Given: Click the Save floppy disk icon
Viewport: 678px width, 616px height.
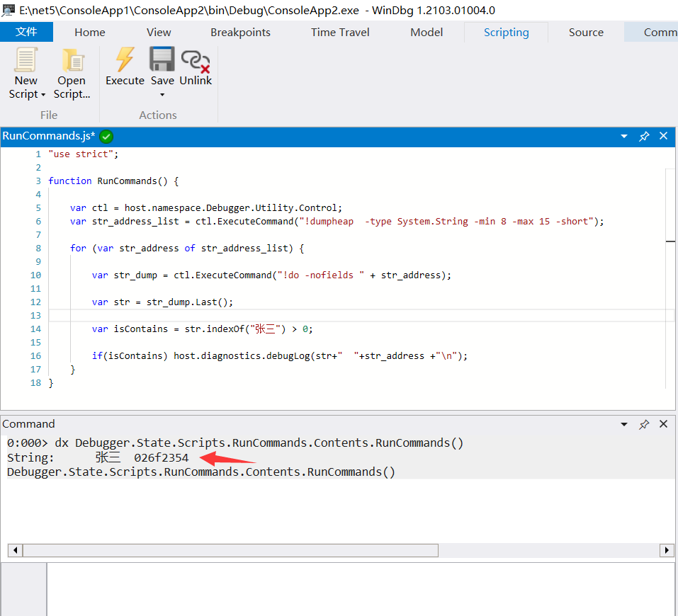Looking at the screenshot, I should coord(162,60).
